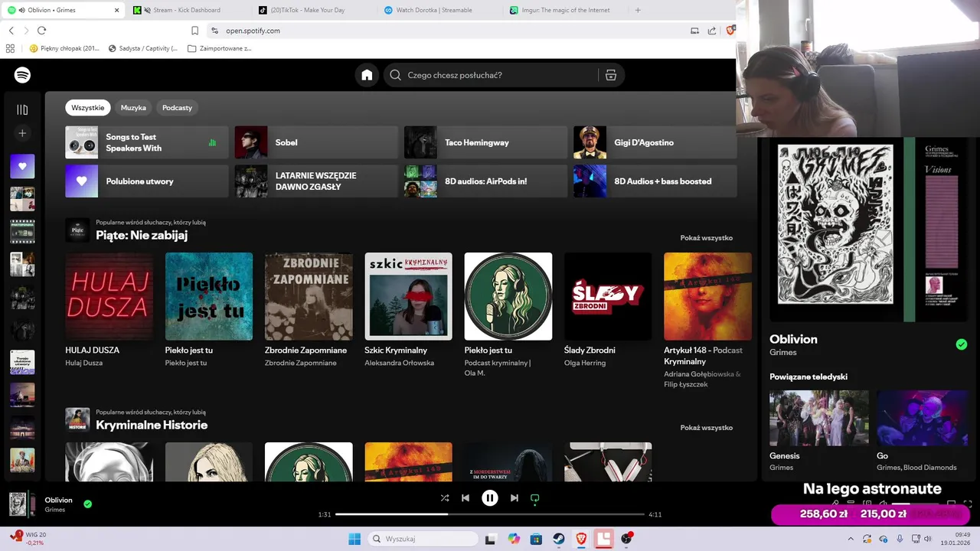The width and height of the screenshot is (980, 551).
Task: Open Spotify home via house icon
Action: coord(367,75)
